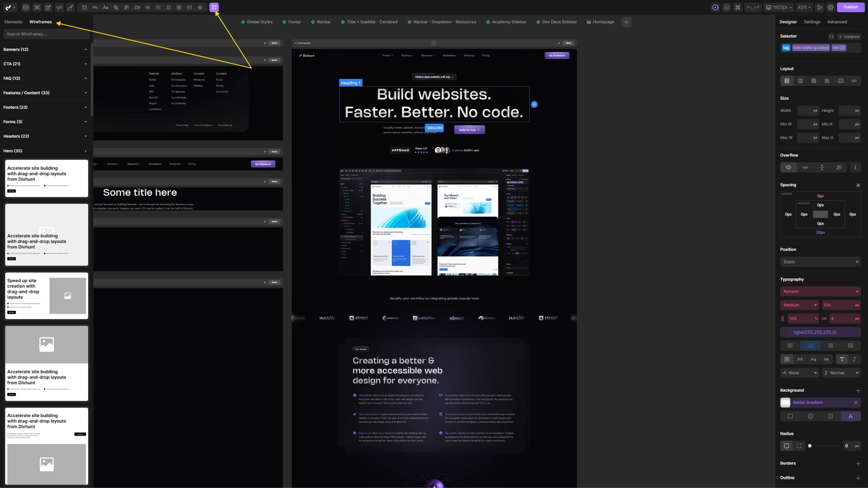The height and width of the screenshot is (488, 868).
Task: Open the Navbar component tab
Action: click(323, 22)
